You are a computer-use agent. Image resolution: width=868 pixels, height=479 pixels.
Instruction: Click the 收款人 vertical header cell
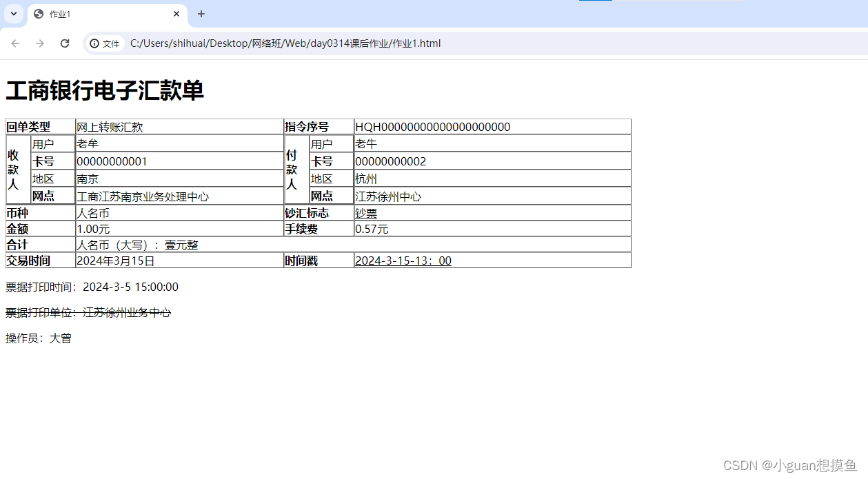click(x=19, y=170)
